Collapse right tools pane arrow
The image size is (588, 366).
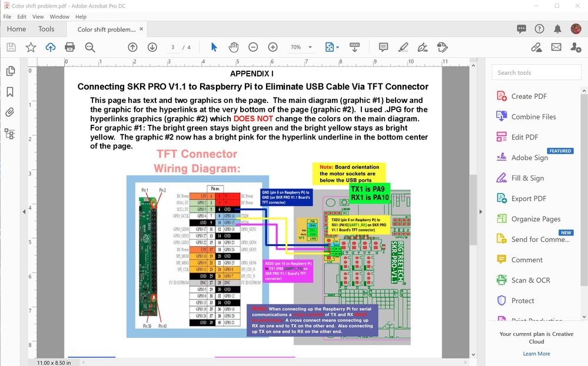(x=481, y=212)
